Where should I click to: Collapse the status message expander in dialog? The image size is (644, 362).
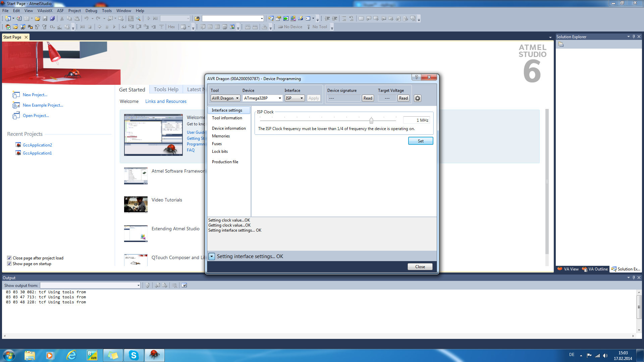click(212, 256)
